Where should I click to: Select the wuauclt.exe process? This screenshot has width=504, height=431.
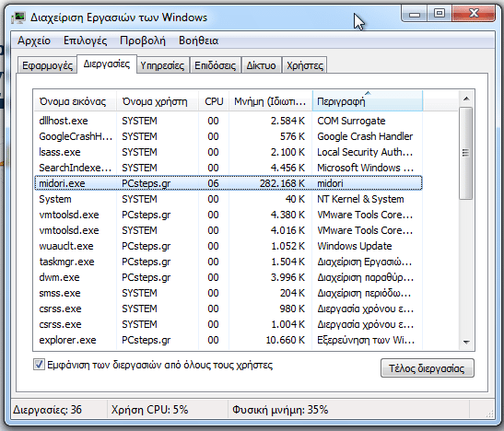click(x=229, y=246)
